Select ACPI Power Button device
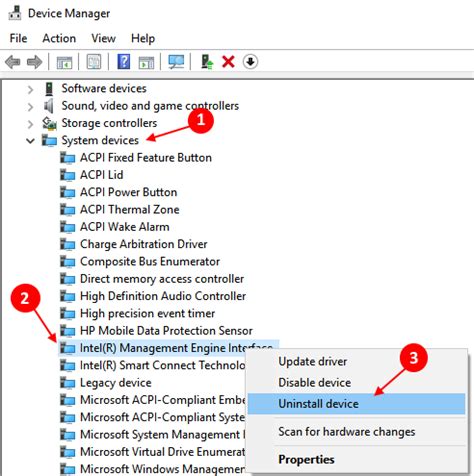Viewport: 474px width, 476px height. click(x=129, y=193)
